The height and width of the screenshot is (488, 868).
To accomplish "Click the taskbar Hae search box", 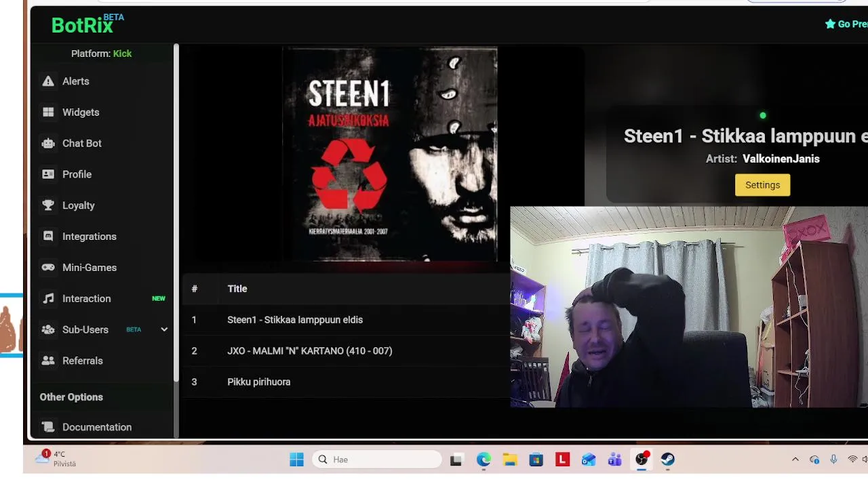I will 377,460.
